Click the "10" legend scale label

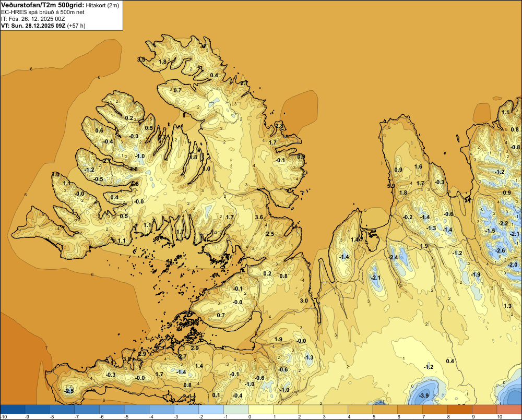(500, 417)
